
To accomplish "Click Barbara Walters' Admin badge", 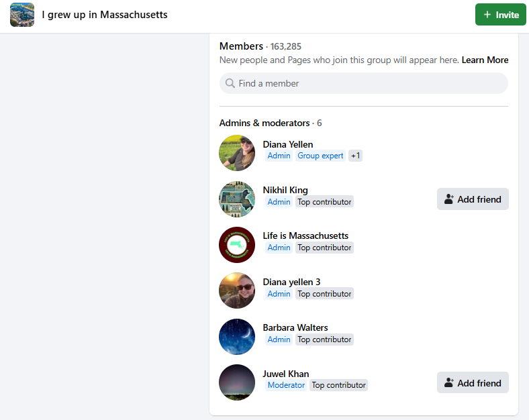I will click(x=279, y=339).
